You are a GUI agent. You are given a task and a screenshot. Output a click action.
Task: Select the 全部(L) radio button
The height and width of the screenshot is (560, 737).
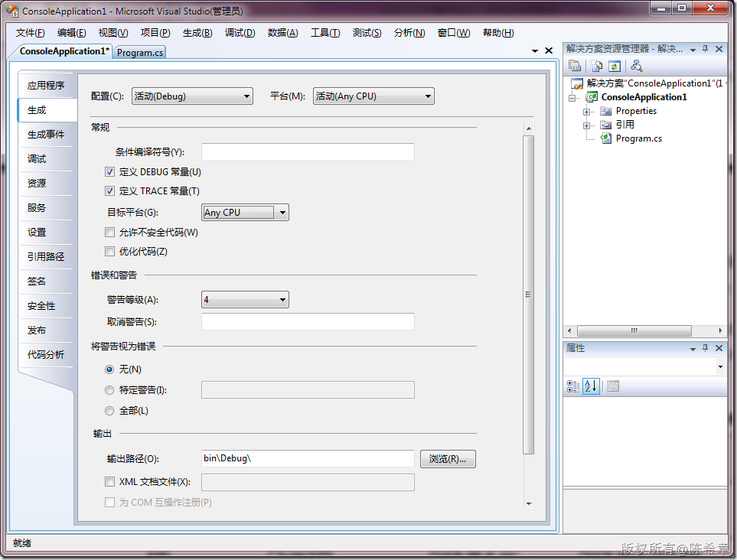(x=109, y=411)
